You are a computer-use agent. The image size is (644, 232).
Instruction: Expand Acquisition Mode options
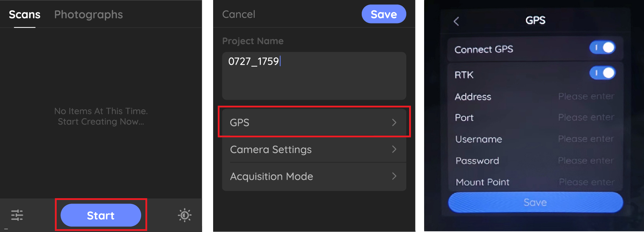314,176
